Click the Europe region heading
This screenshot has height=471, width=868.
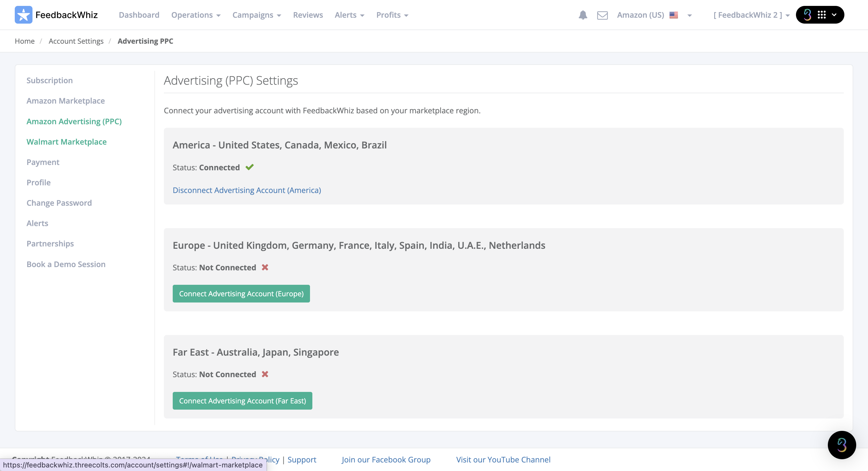(x=359, y=245)
